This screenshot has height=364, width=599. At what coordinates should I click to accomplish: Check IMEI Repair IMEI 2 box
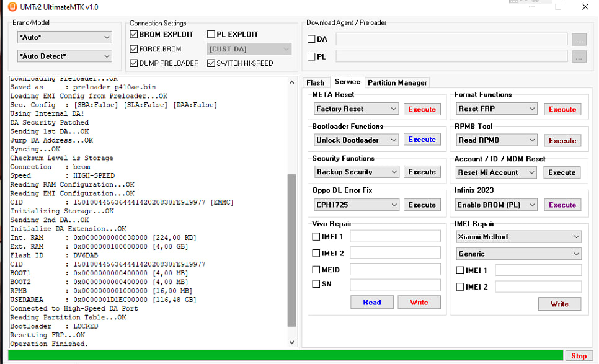[x=460, y=287]
